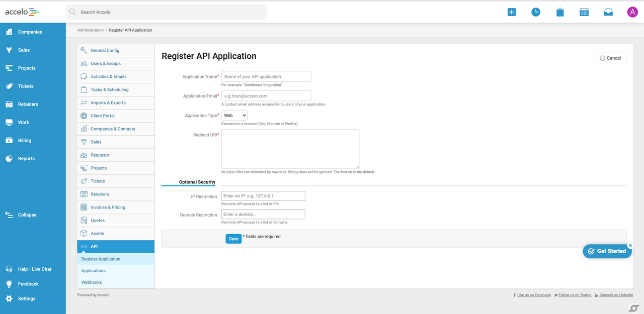
Task: Click the Tickets tag icon in blue sidebar
Action: click(x=9, y=86)
